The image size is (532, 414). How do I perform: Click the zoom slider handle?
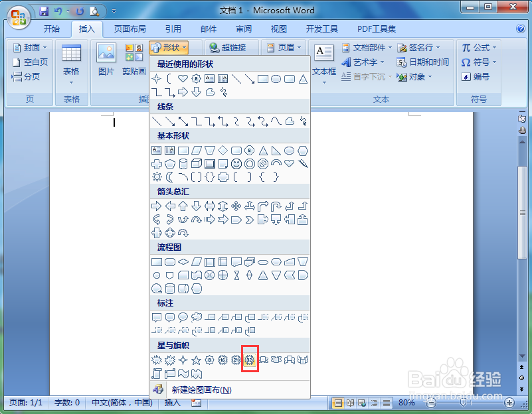click(463, 403)
